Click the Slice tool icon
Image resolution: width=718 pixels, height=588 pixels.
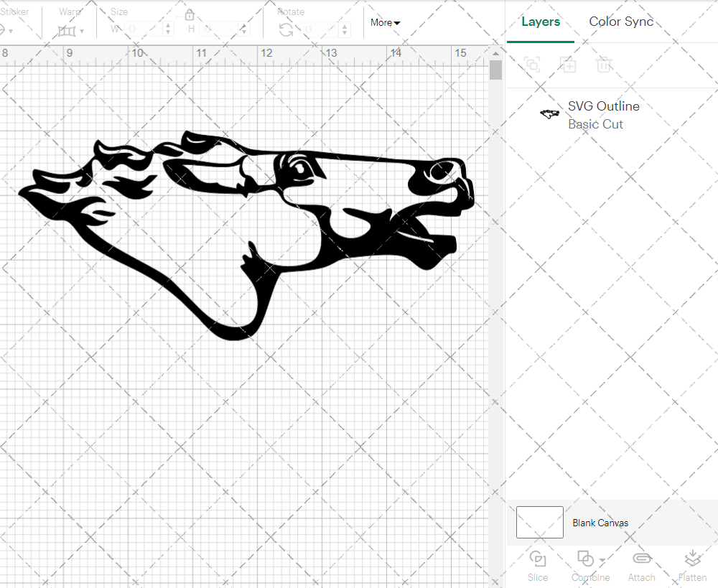[537, 559]
